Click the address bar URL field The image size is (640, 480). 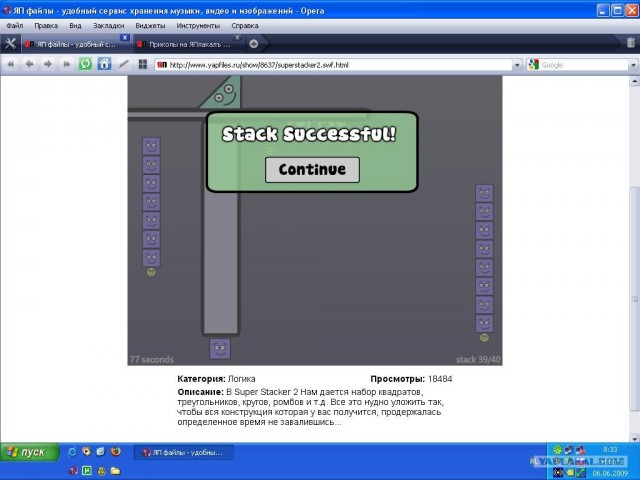pos(333,64)
